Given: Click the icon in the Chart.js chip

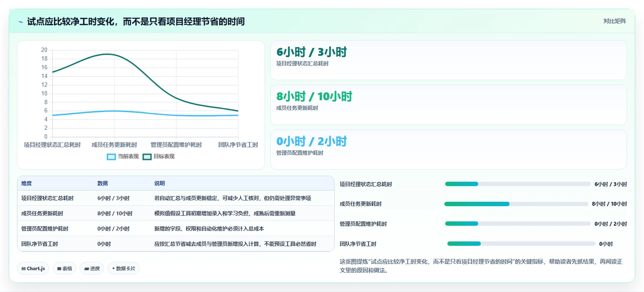Looking at the screenshot, I should click(x=23, y=269).
